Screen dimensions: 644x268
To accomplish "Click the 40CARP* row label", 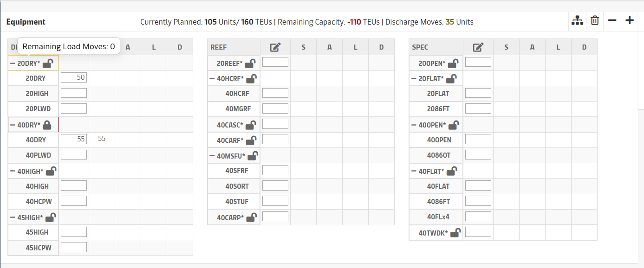I will [x=230, y=217].
